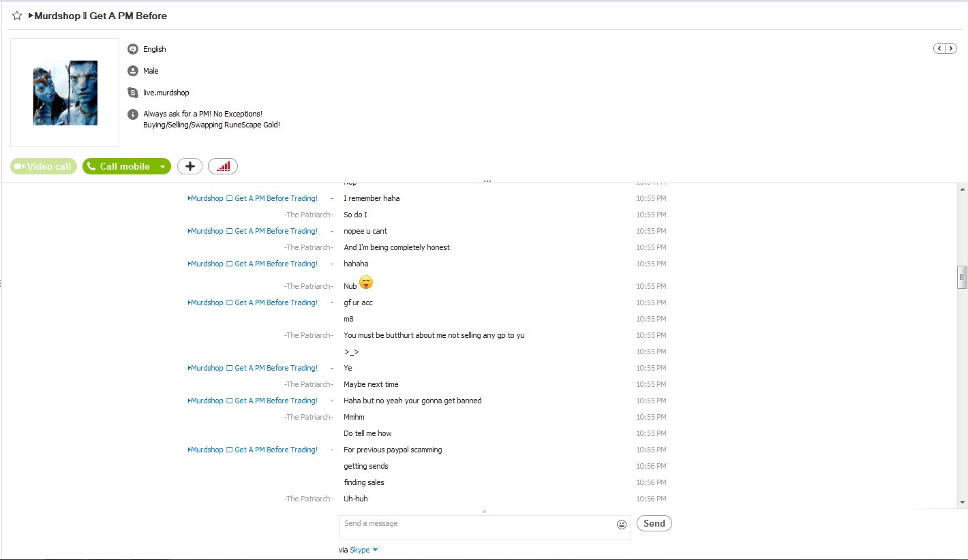
Task: Click message 'And I'm being completely honest'
Action: coord(397,247)
